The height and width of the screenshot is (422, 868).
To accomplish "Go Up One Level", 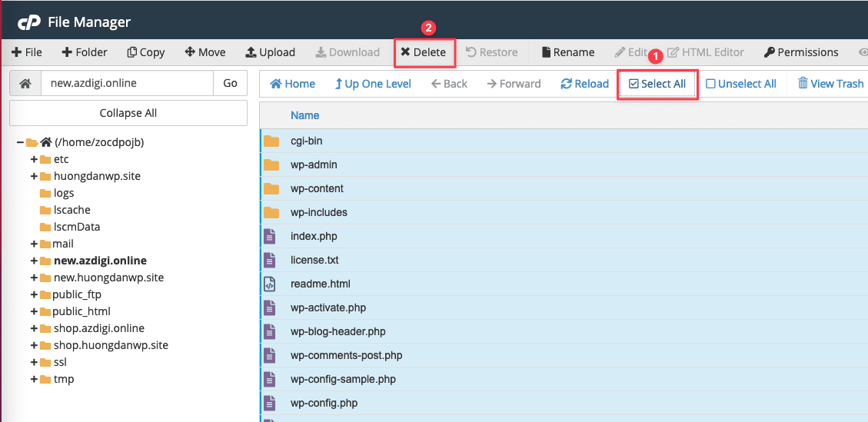I will click(373, 84).
